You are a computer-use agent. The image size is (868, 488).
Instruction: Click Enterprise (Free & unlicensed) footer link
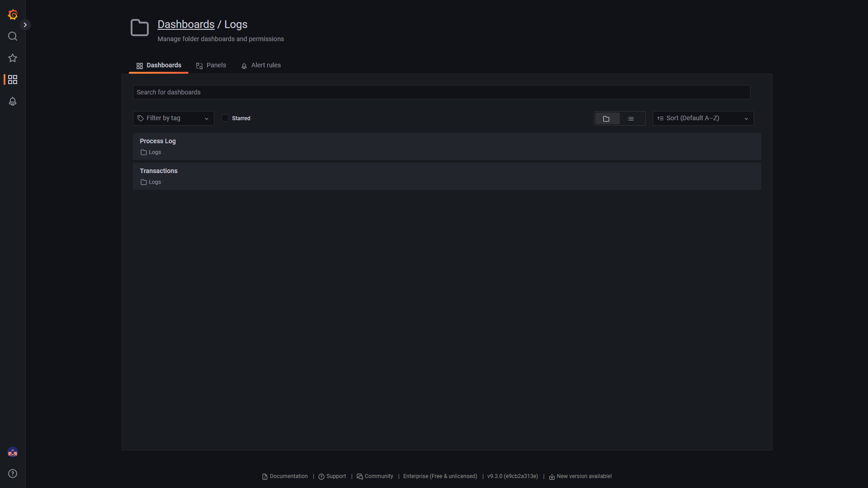[x=440, y=477]
